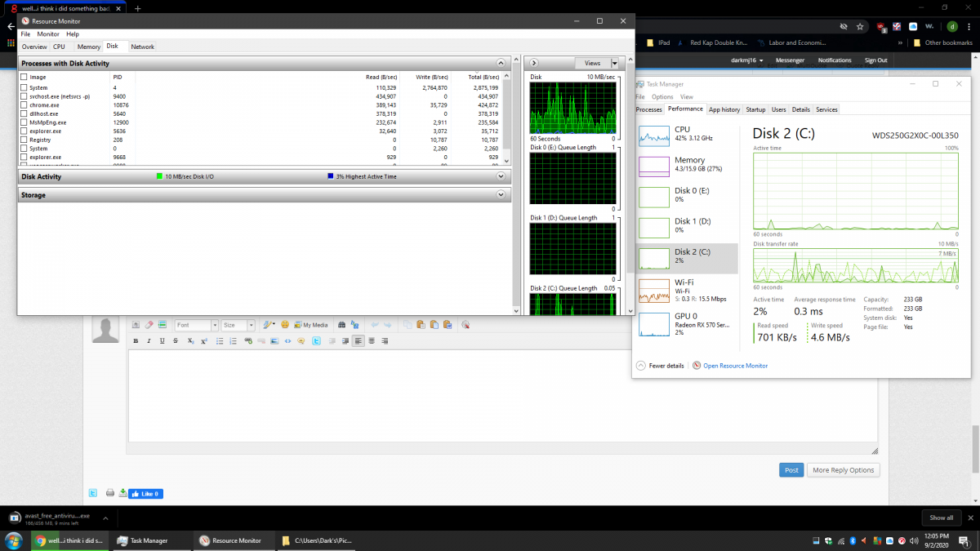Tick the checkbox for MsMpEng.exe

[x=24, y=122]
